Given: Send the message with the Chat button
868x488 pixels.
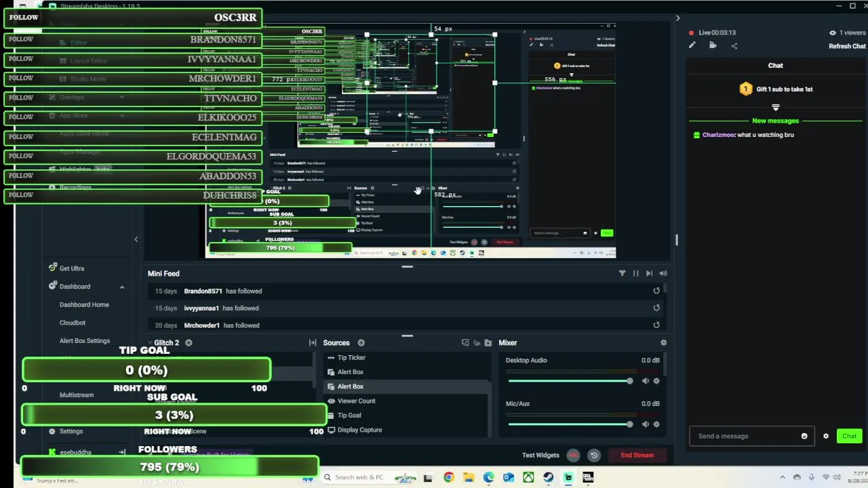Looking at the screenshot, I should point(849,436).
